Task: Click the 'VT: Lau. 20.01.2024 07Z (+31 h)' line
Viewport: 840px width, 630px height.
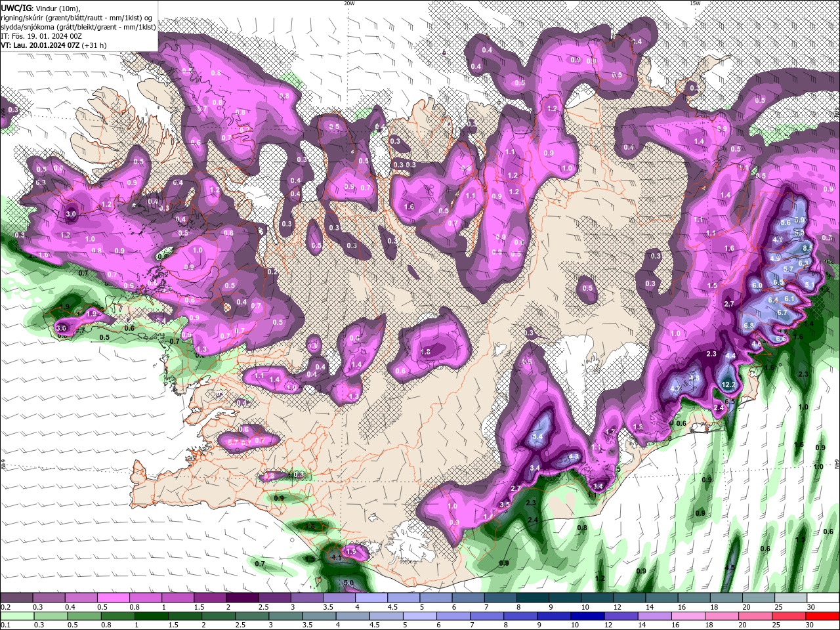Action: pos(54,45)
